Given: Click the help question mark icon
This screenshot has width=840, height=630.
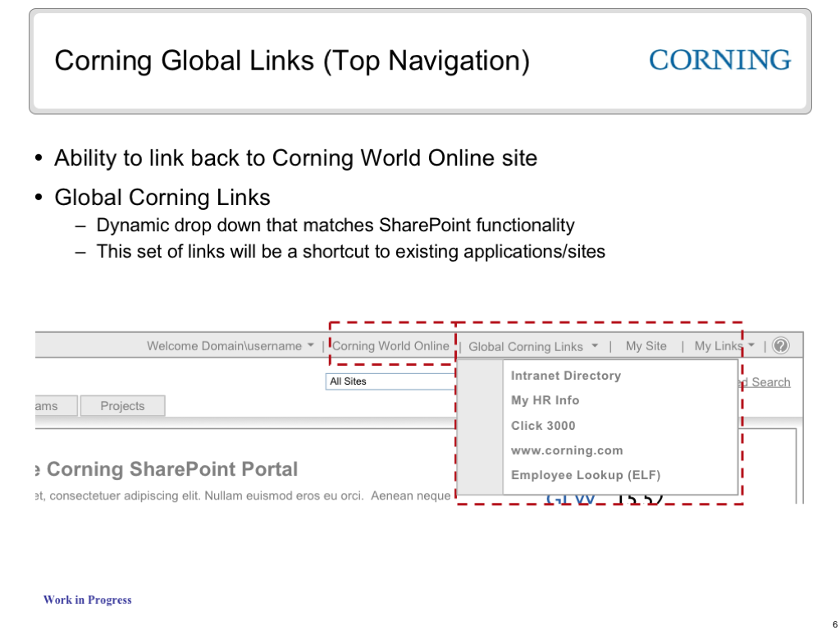Looking at the screenshot, I should point(781,345).
